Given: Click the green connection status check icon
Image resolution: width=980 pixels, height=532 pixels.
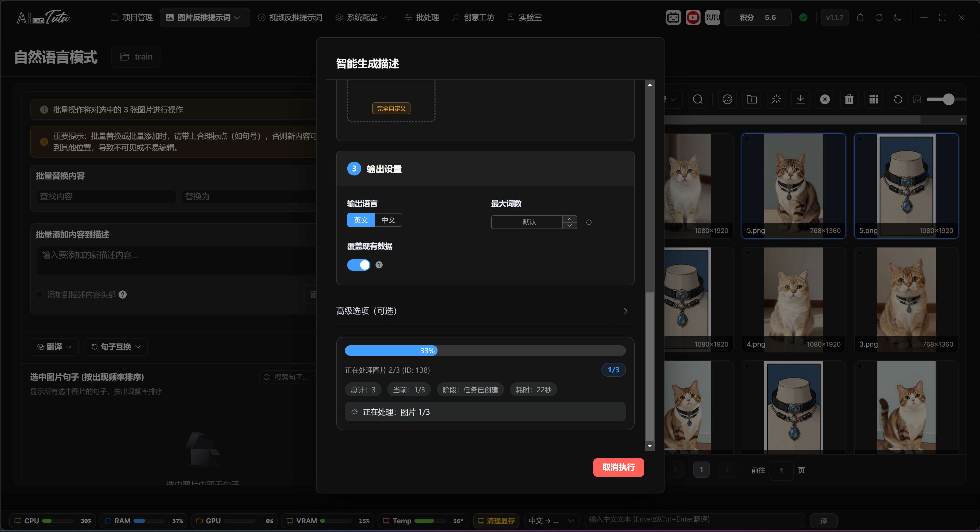Looking at the screenshot, I should [x=804, y=18].
